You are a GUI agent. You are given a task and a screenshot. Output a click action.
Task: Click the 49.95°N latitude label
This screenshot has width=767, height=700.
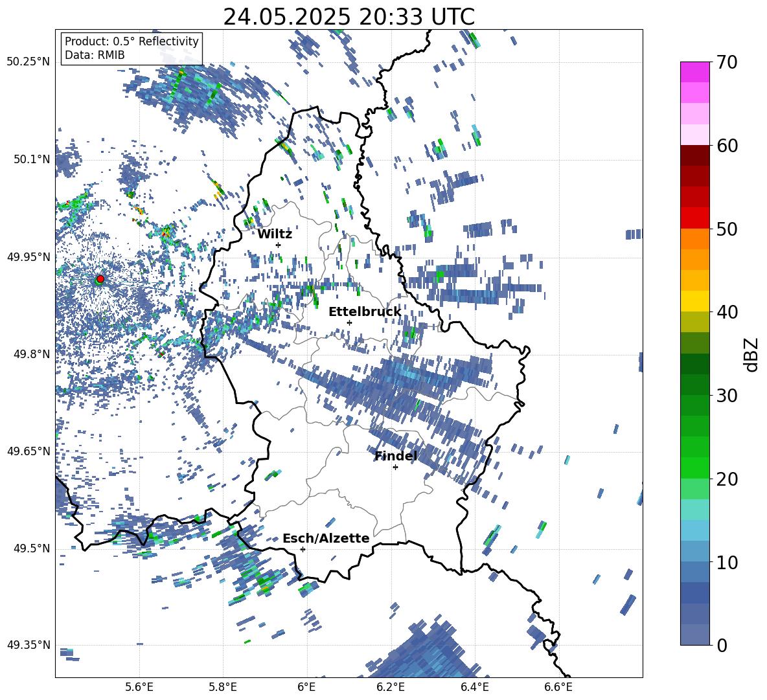point(29,257)
